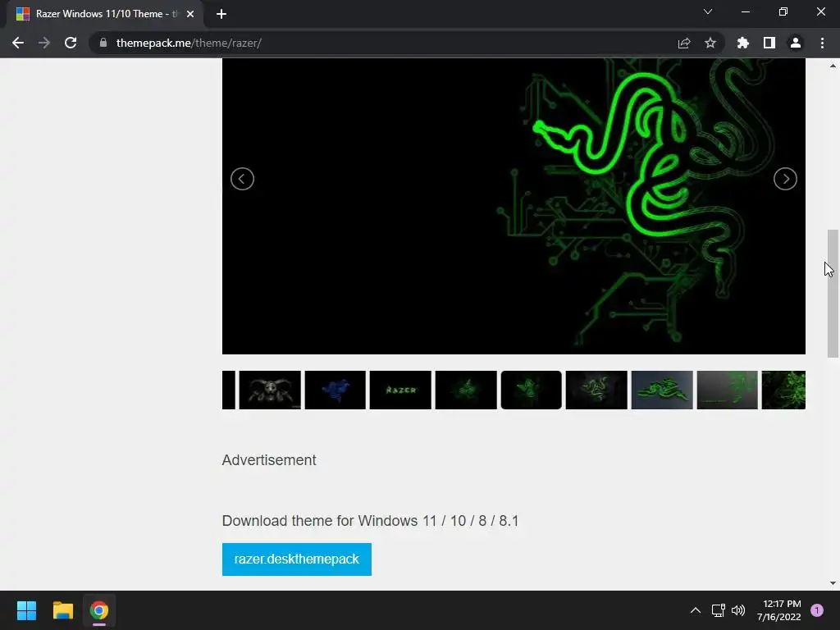Viewport: 840px width, 630px height.
Task: Minimize the Chrome window
Action: (746, 11)
